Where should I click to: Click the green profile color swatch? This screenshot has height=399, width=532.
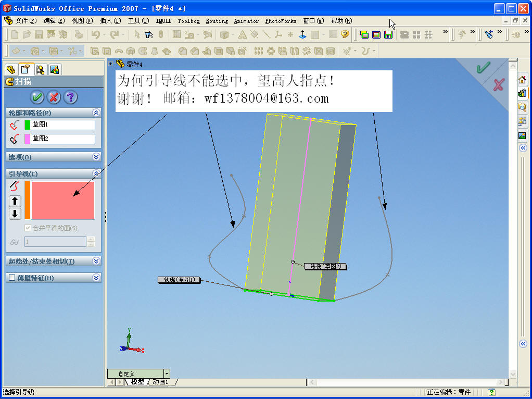click(x=27, y=124)
